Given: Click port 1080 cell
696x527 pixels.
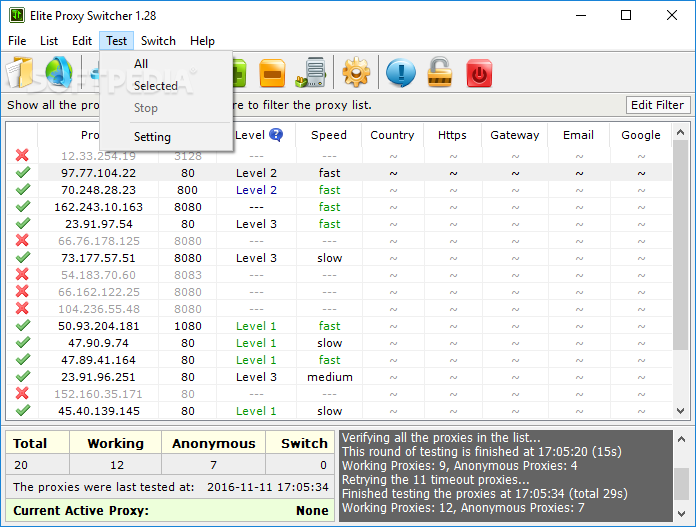Looking at the screenshot, I should pyautogui.click(x=188, y=326).
